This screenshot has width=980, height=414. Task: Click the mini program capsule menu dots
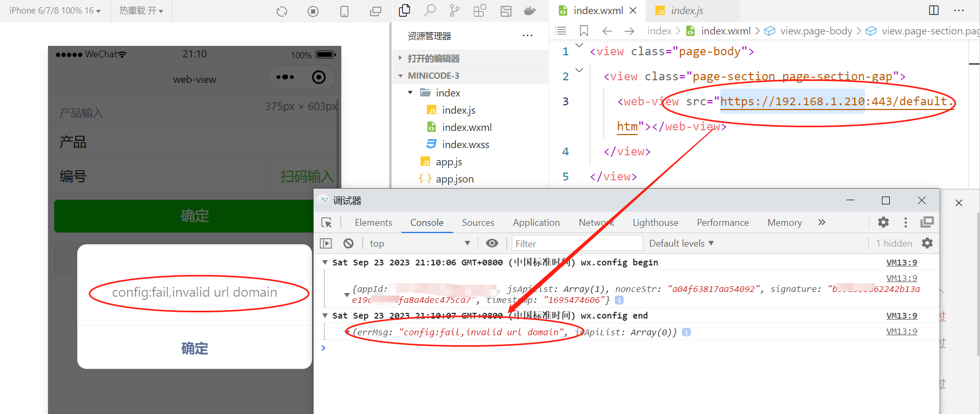click(x=285, y=77)
